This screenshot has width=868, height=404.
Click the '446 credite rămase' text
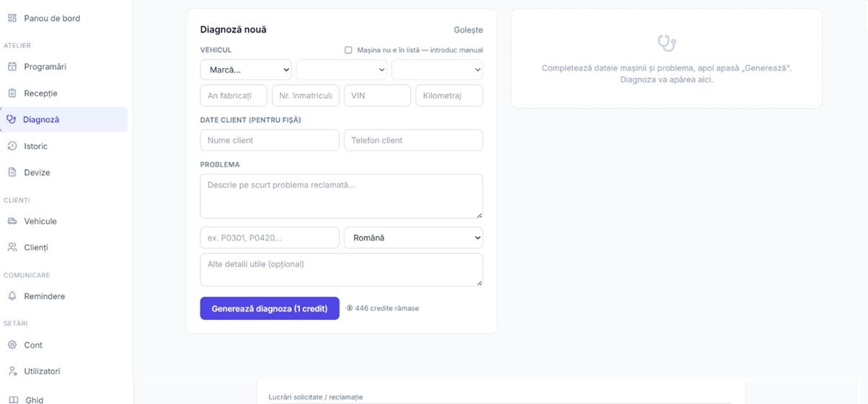click(x=387, y=308)
